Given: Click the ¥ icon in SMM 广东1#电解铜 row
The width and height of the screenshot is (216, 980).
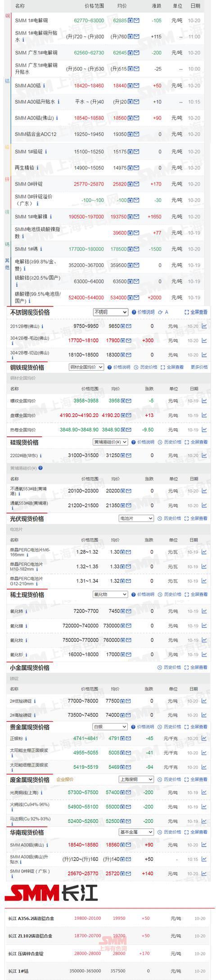Looking at the screenshot, I should (x=130, y=53).
